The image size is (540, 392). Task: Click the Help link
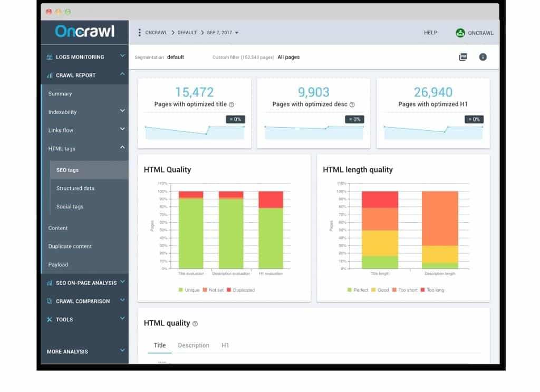click(x=430, y=33)
